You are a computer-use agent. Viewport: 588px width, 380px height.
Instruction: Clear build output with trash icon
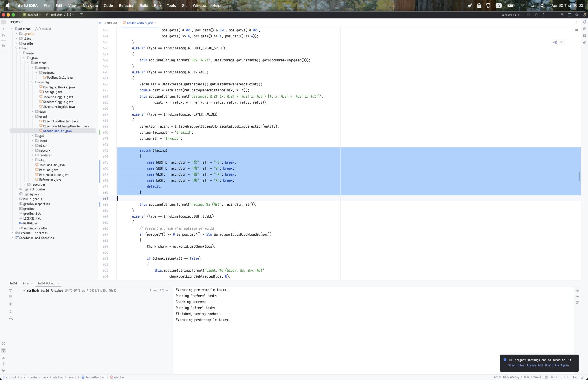point(577,302)
